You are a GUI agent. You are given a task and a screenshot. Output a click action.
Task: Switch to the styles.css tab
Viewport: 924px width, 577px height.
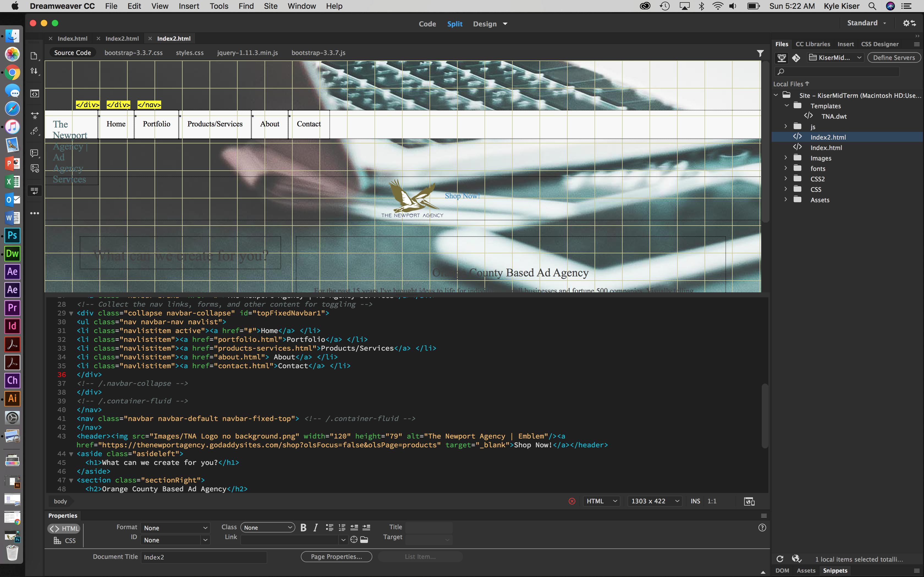pyautogui.click(x=188, y=52)
